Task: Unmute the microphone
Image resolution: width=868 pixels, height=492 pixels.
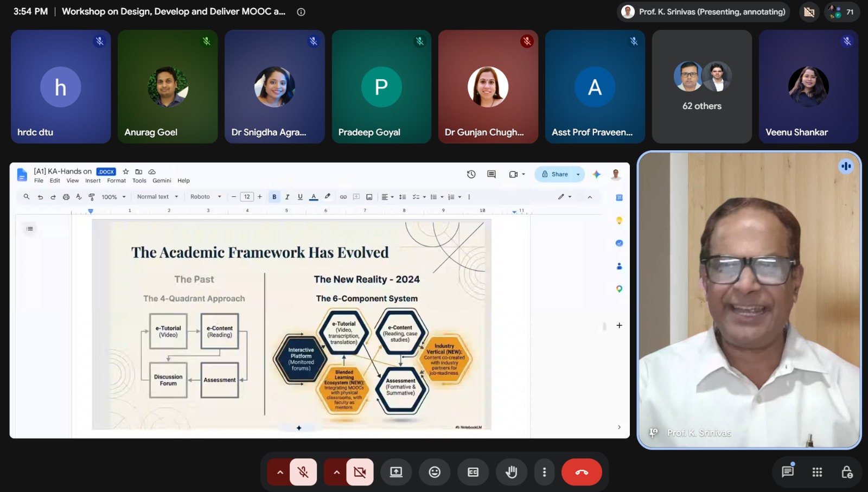Action: [x=303, y=472]
